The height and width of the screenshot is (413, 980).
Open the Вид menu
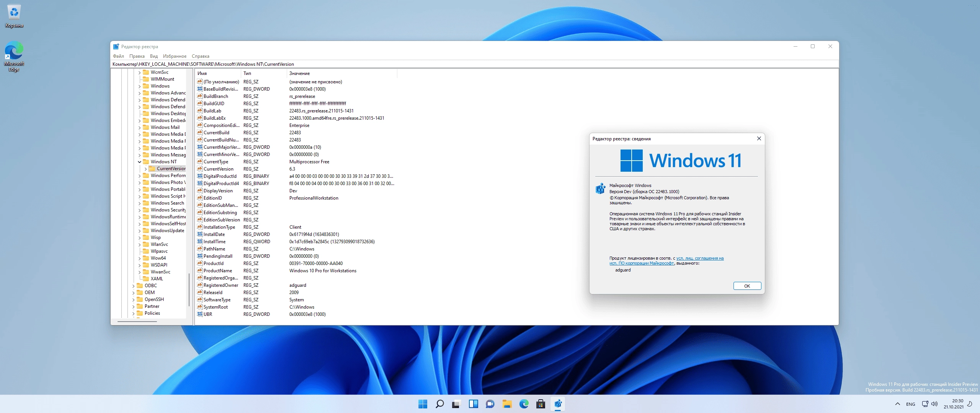click(154, 56)
